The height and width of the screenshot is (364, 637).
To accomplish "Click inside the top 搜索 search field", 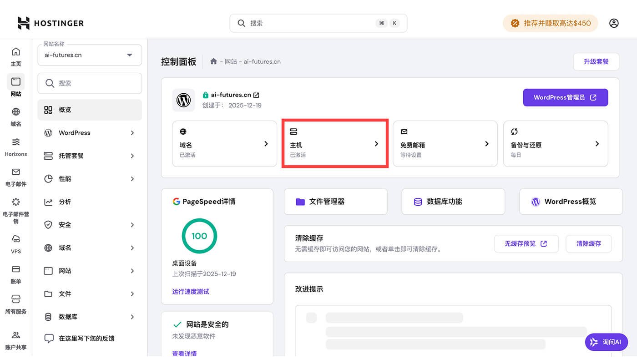I will [x=318, y=23].
